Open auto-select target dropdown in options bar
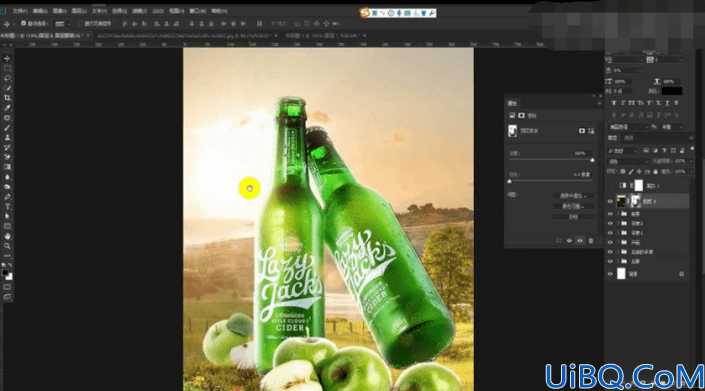This screenshot has height=391, width=705. pyautogui.click(x=62, y=23)
